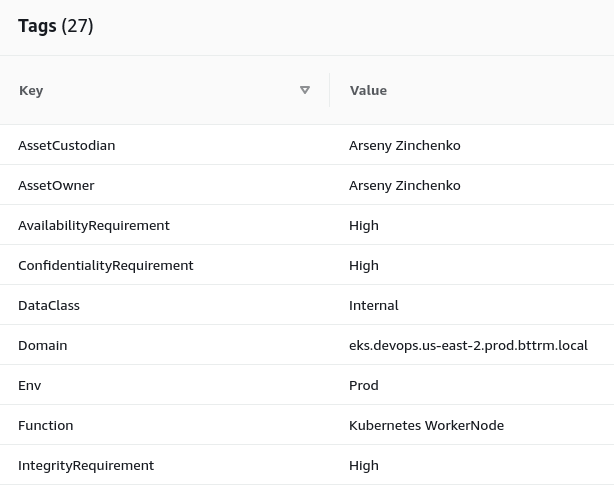Click Arseny Zinchenko value for AssetCustodian
The width and height of the screenshot is (614, 489).
pos(405,146)
